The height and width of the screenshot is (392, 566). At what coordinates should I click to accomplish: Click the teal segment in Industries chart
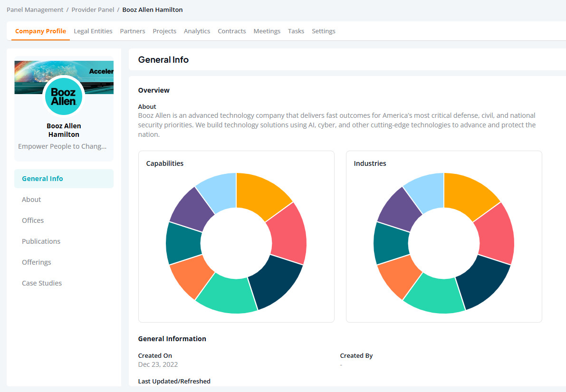tap(391, 243)
